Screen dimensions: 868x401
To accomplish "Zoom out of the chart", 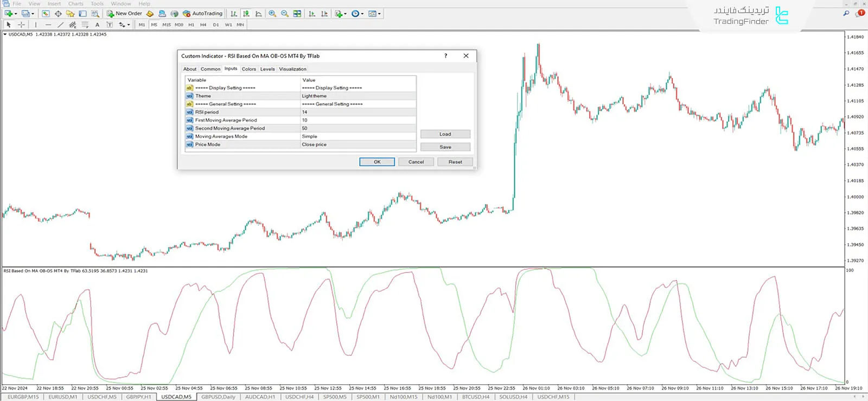I will [x=284, y=14].
